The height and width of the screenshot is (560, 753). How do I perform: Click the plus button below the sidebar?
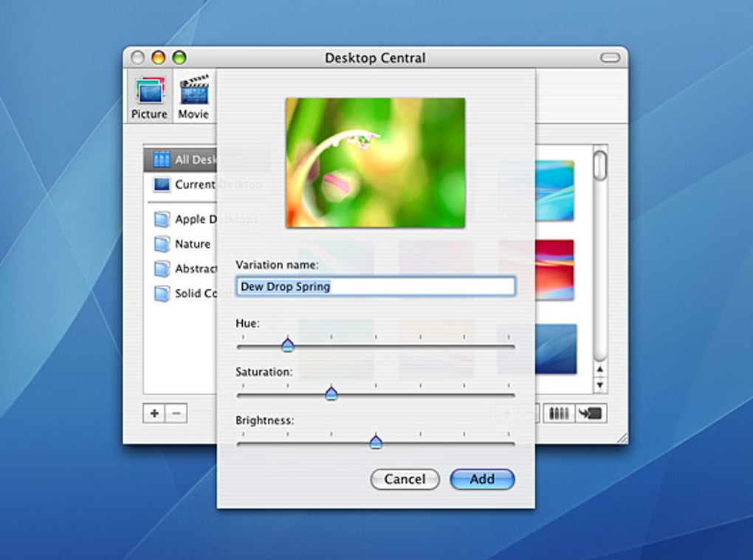click(x=154, y=413)
